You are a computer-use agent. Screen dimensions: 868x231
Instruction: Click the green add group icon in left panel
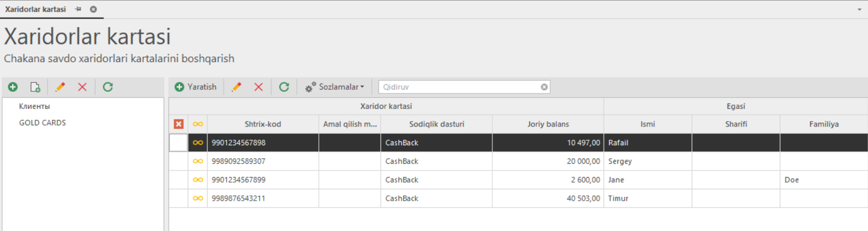(13, 87)
